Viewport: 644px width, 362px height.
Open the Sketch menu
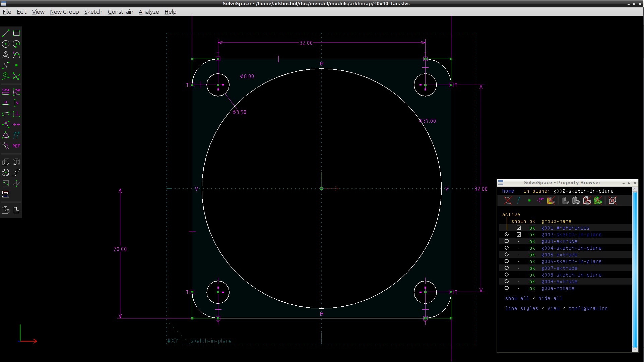click(93, 12)
